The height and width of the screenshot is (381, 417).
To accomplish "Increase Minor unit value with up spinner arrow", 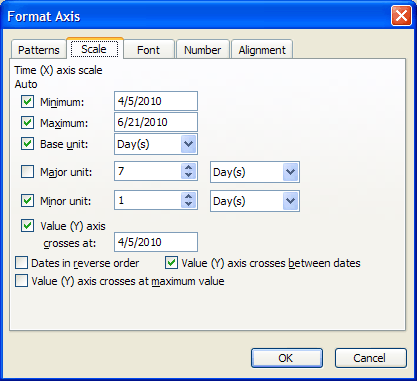I will tap(188, 197).
